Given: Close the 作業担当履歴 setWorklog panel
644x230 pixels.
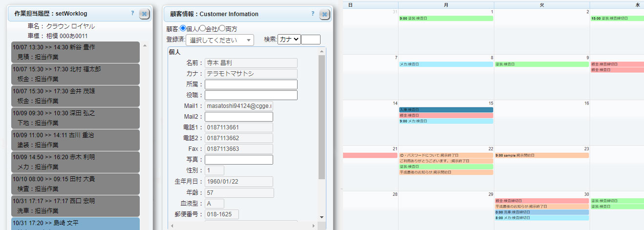Looking at the screenshot, I should (144, 14).
